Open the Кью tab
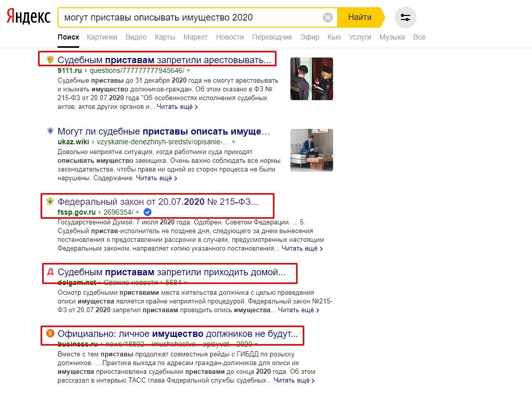 coord(334,37)
